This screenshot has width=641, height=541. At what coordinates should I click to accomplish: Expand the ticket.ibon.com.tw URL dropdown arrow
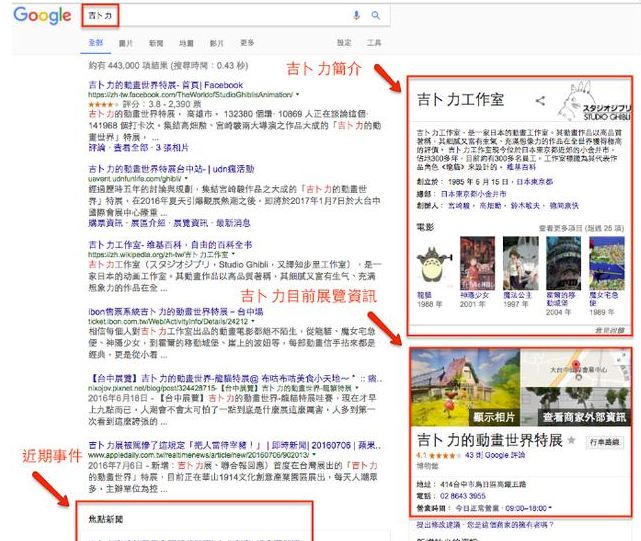(252, 321)
